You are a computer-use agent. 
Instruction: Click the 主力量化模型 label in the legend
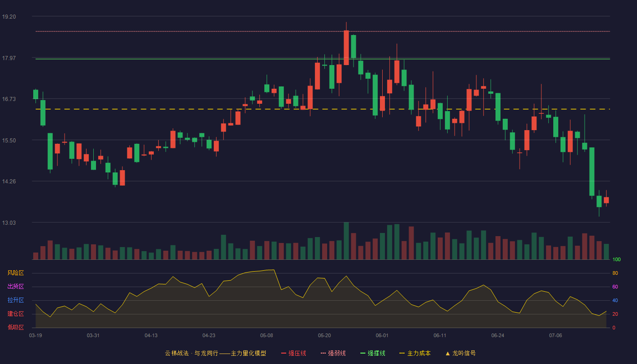(x=248, y=353)
